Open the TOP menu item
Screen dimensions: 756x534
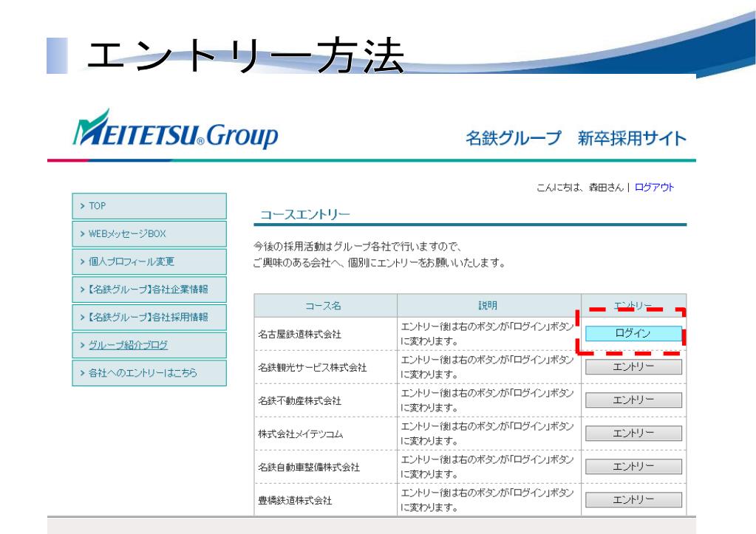point(149,206)
